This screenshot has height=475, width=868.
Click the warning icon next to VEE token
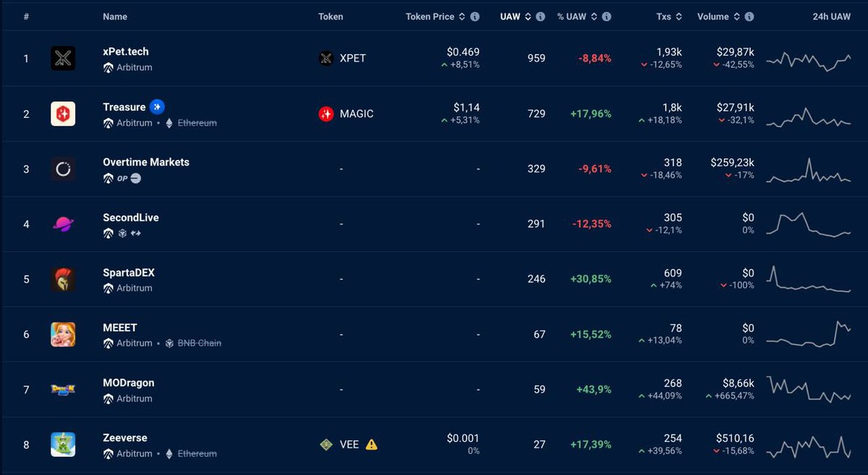pyautogui.click(x=371, y=445)
